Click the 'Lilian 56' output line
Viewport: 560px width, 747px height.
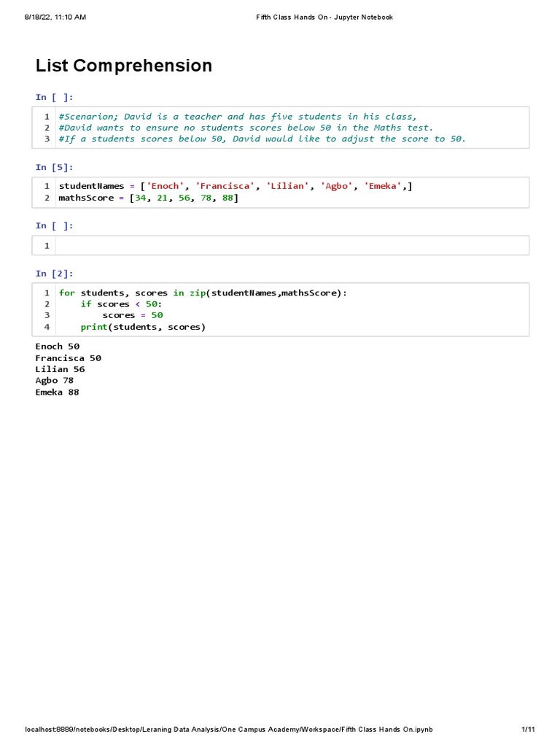(x=60, y=369)
